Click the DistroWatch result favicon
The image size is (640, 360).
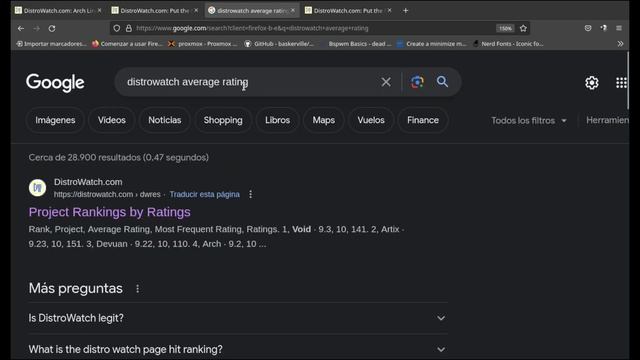[x=37, y=188]
